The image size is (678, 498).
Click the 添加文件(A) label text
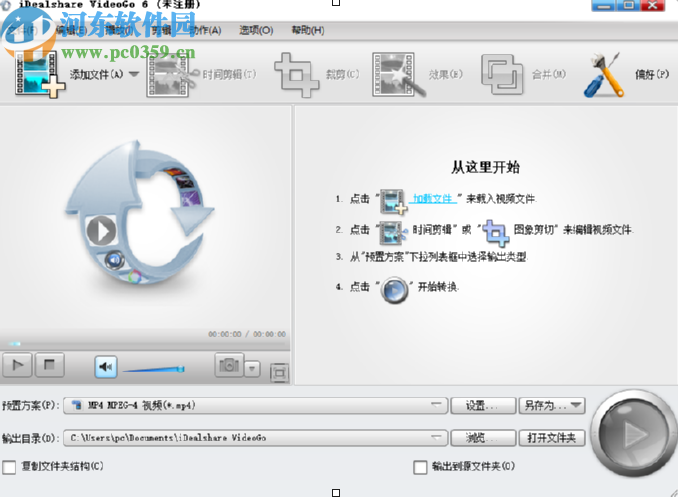(96, 74)
